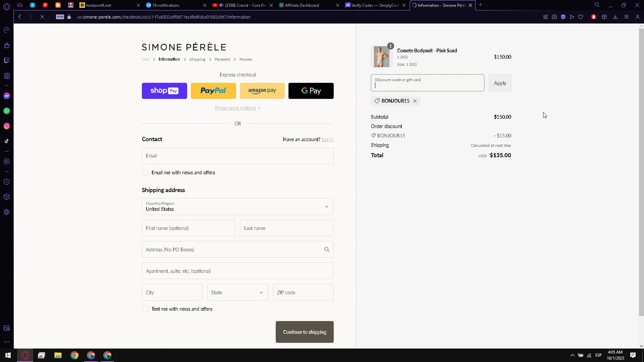The width and height of the screenshot is (644, 362).
Task: Open the Easy Setup sliders icon
Action: click(626, 17)
